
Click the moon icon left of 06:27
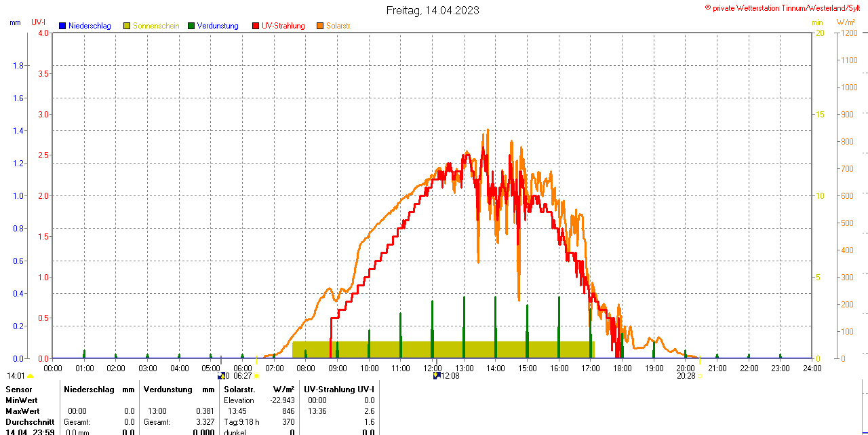[221, 375]
